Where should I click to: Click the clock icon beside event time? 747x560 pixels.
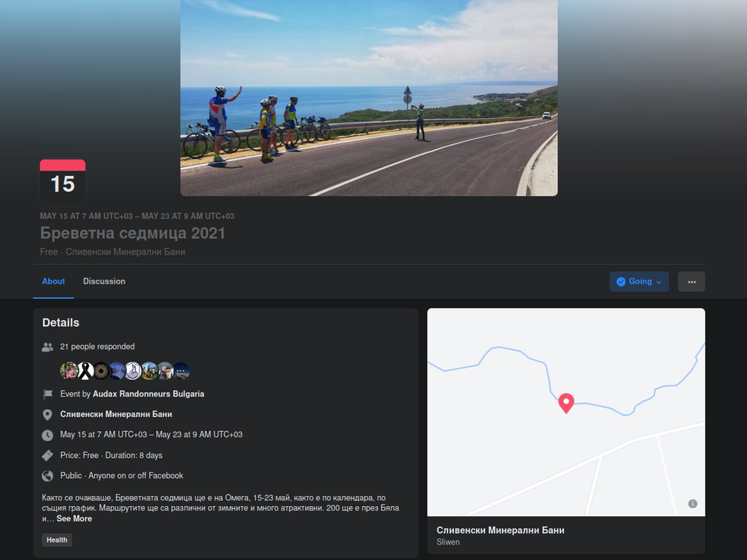47,435
